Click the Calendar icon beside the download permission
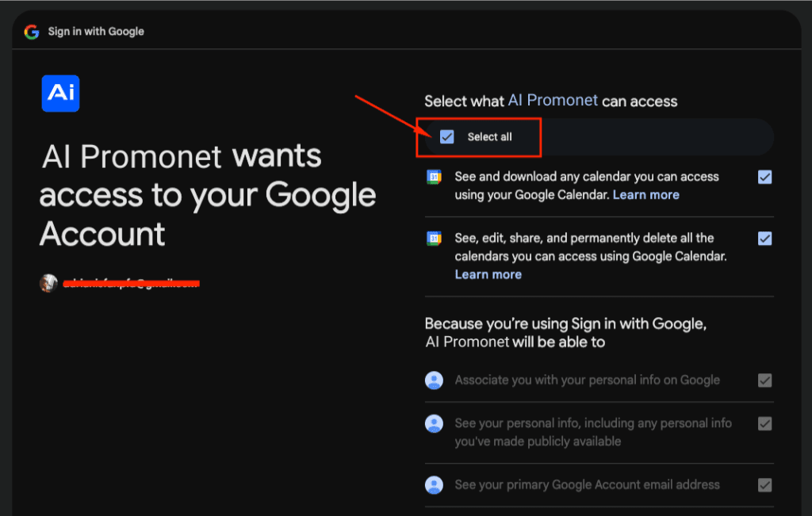 click(433, 177)
